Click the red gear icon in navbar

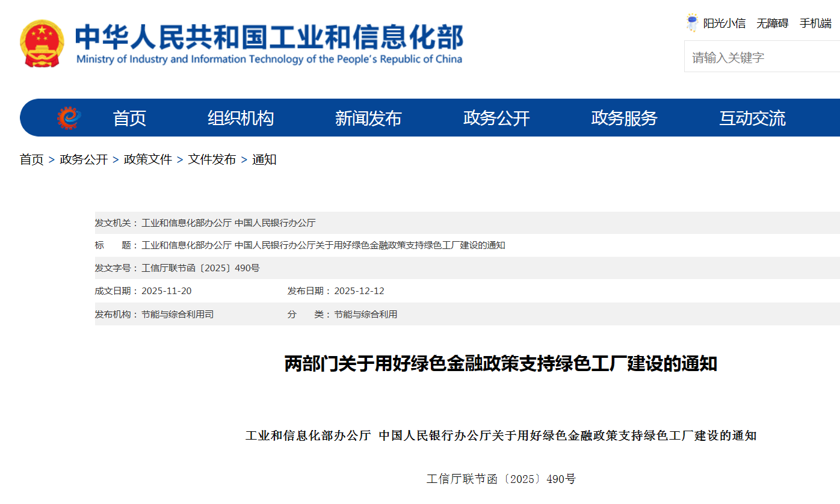click(x=69, y=118)
